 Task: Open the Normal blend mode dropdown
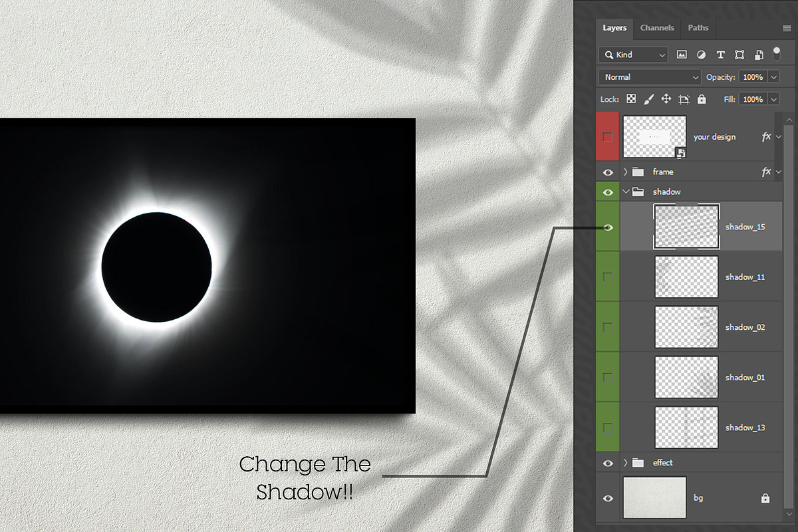(x=650, y=77)
